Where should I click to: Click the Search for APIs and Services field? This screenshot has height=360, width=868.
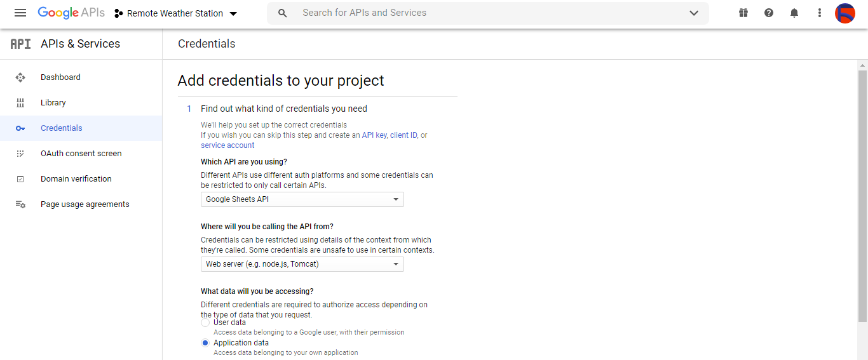483,13
